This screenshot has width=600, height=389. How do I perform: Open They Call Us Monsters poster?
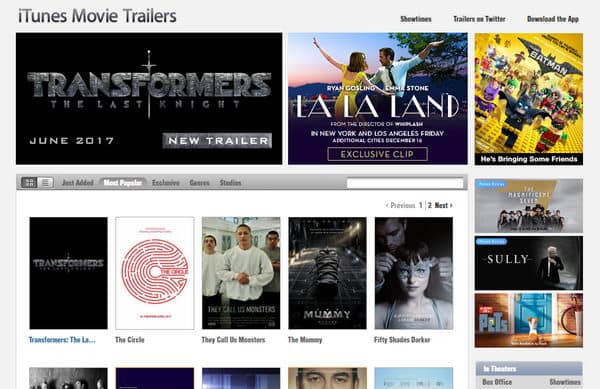coord(241,273)
